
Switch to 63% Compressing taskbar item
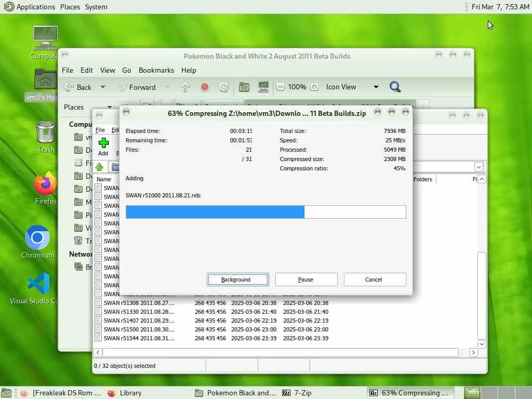point(410,393)
